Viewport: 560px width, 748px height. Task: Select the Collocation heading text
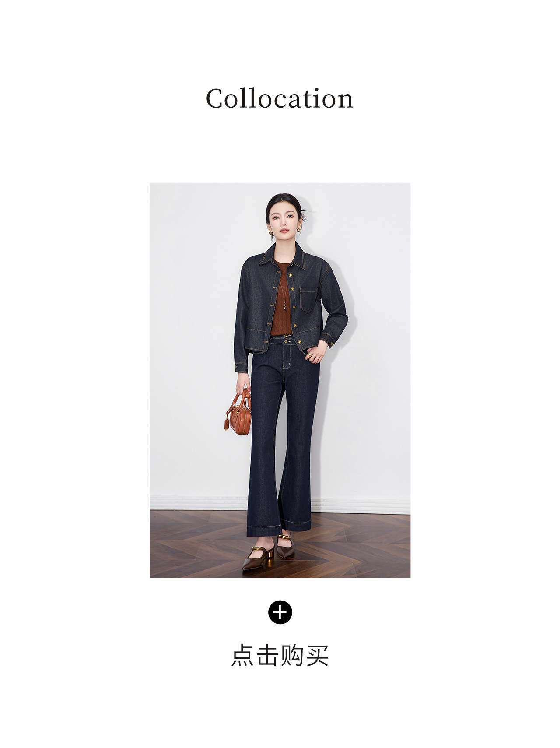point(280,98)
